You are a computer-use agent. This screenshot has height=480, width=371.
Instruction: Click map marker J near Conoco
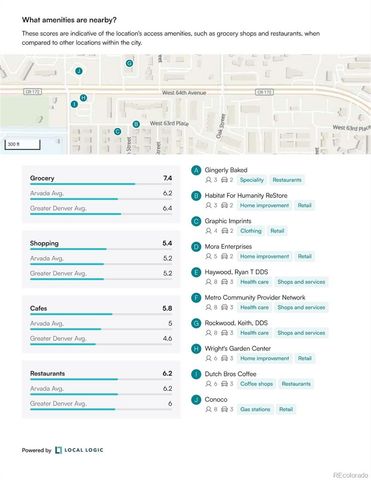pos(78,71)
